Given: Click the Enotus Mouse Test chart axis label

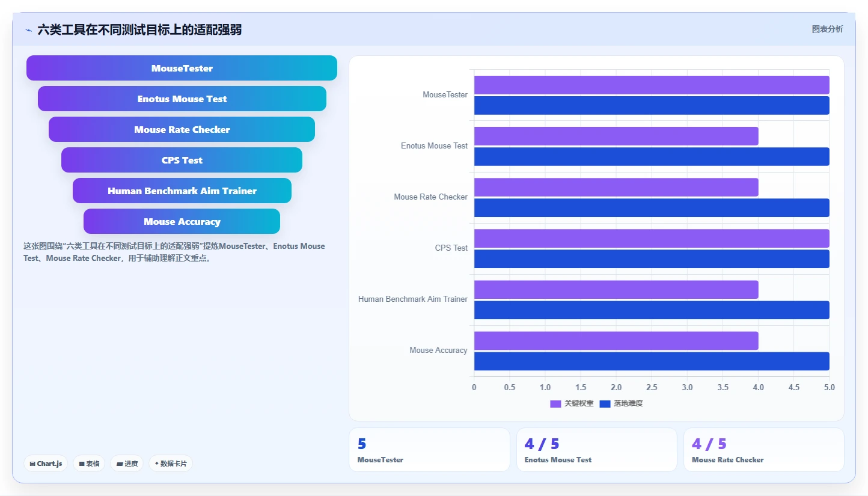Looking at the screenshot, I should [434, 146].
